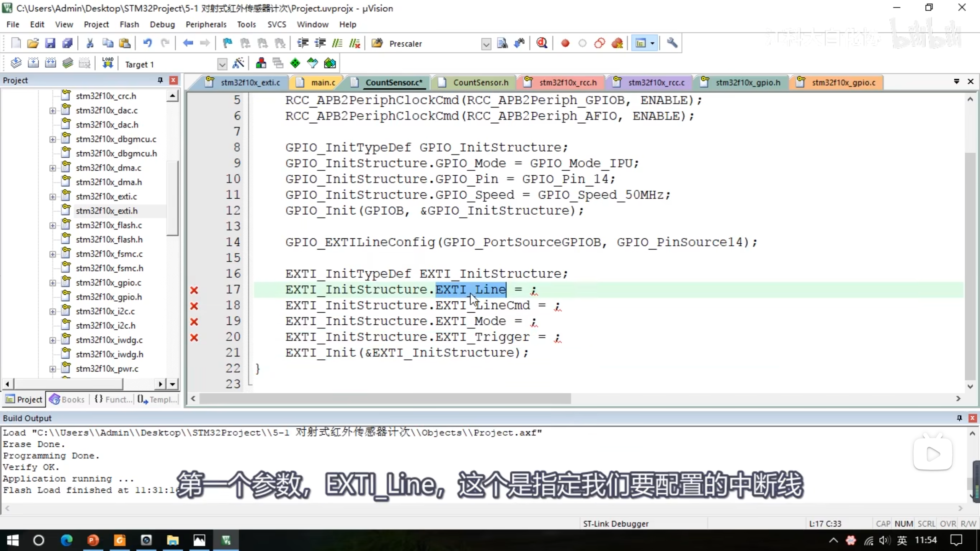Viewport: 980px width, 551px height.
Task: Click editor horizontal scrollbar thumb
Action: click(385, 399)
